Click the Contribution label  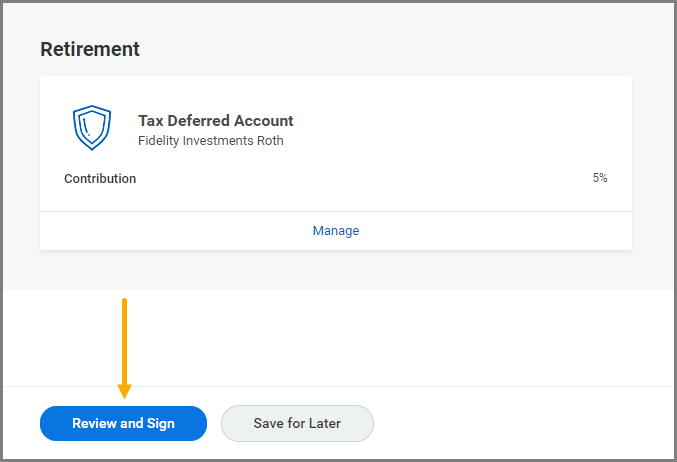click(100, 179)
